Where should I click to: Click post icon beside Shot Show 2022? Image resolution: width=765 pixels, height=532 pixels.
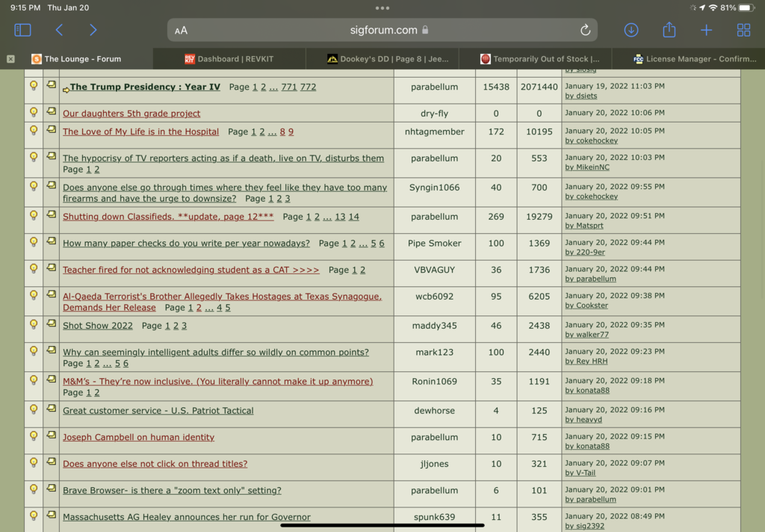pos(52,324)
